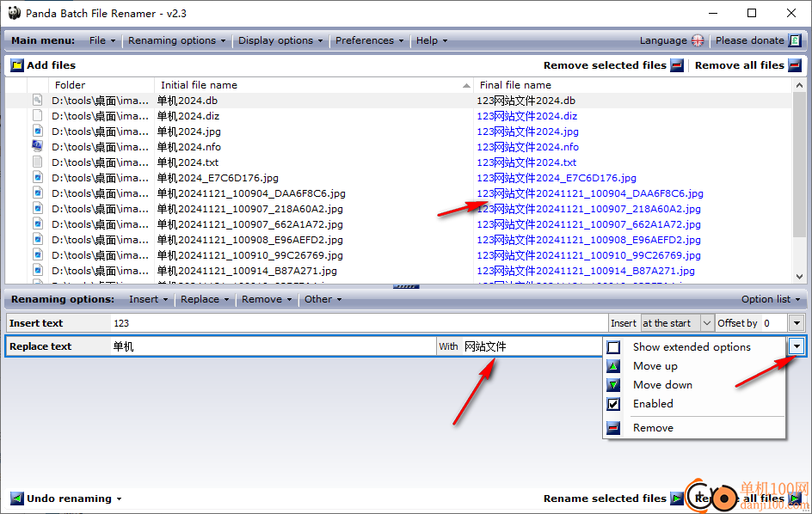Sort by Initial file name column header
812x514 pixels.
(314, 85)
